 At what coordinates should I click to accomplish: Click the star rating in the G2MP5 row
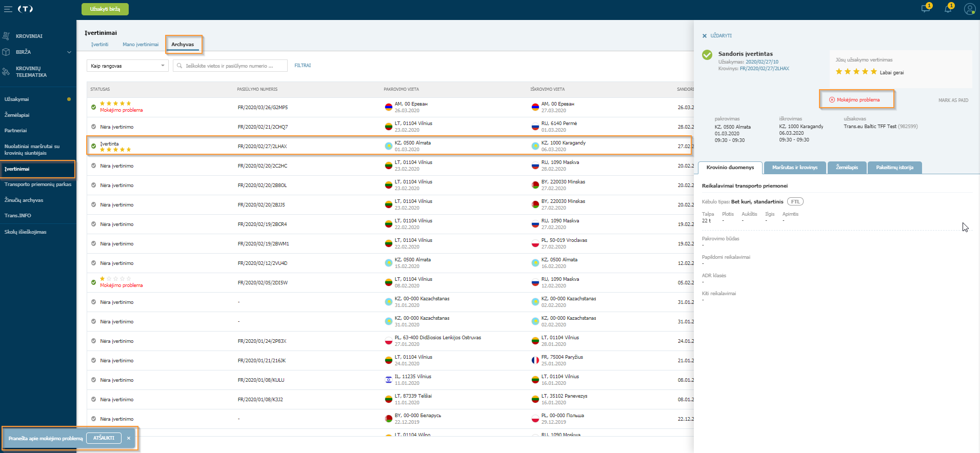[x=115, y=104]
